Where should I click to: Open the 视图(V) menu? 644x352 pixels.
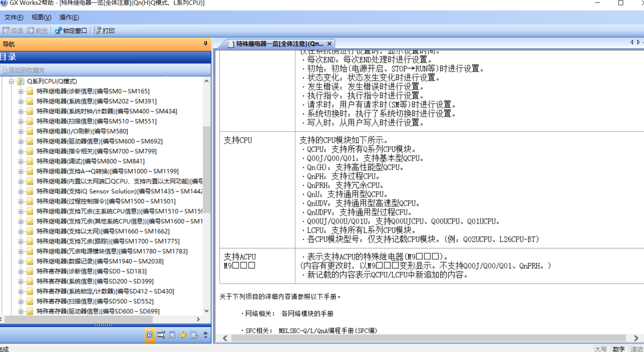(x=41, y=17)
